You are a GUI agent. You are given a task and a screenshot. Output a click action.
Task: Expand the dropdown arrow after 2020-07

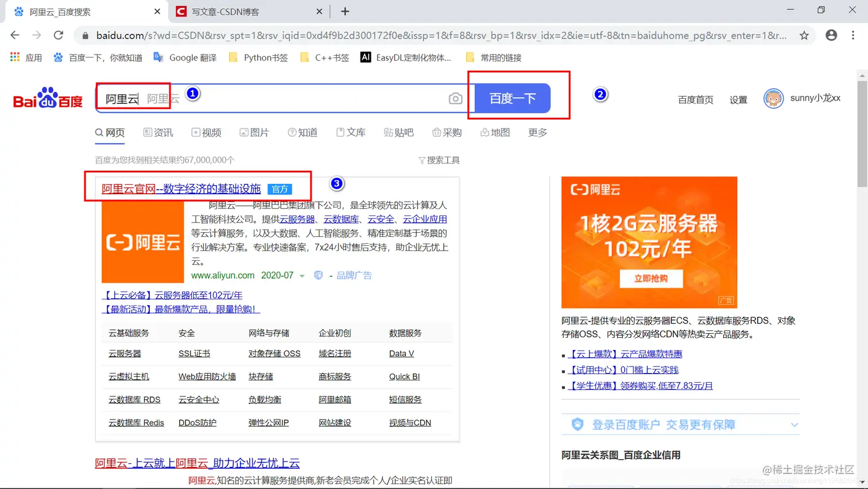click(x=302, y=276)
